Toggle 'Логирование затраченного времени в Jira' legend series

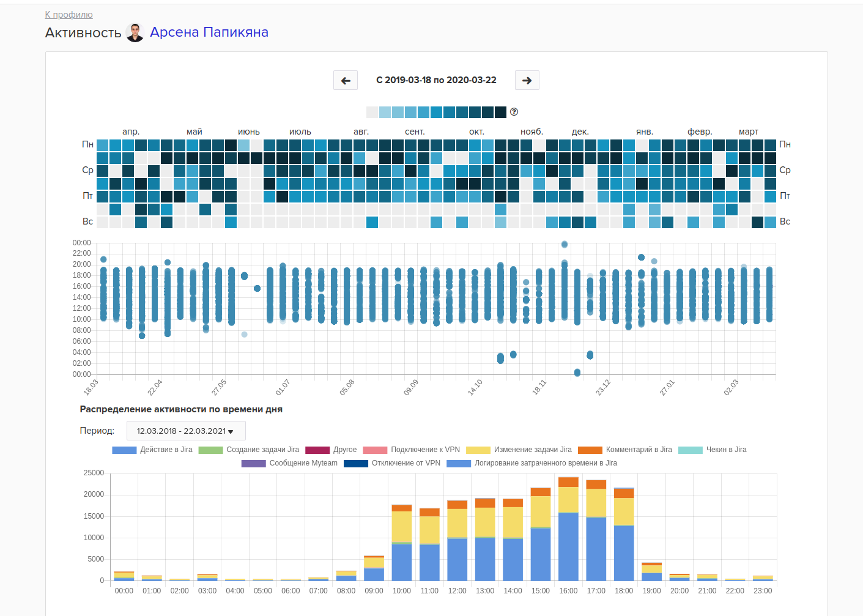tap(532, 463)
